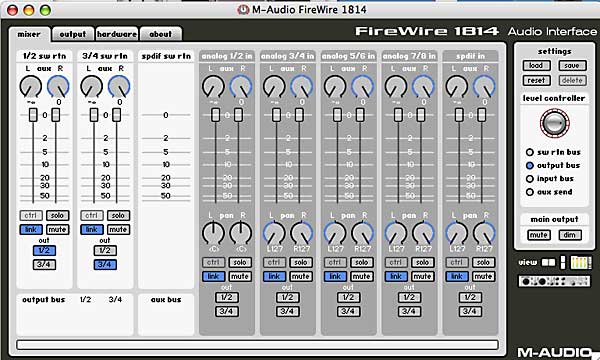Image resolution: width=600 pixels, height=360 pixels.
Task: Click the right aux knob on 3/4 sw rtn
Action: coord(119,86)
